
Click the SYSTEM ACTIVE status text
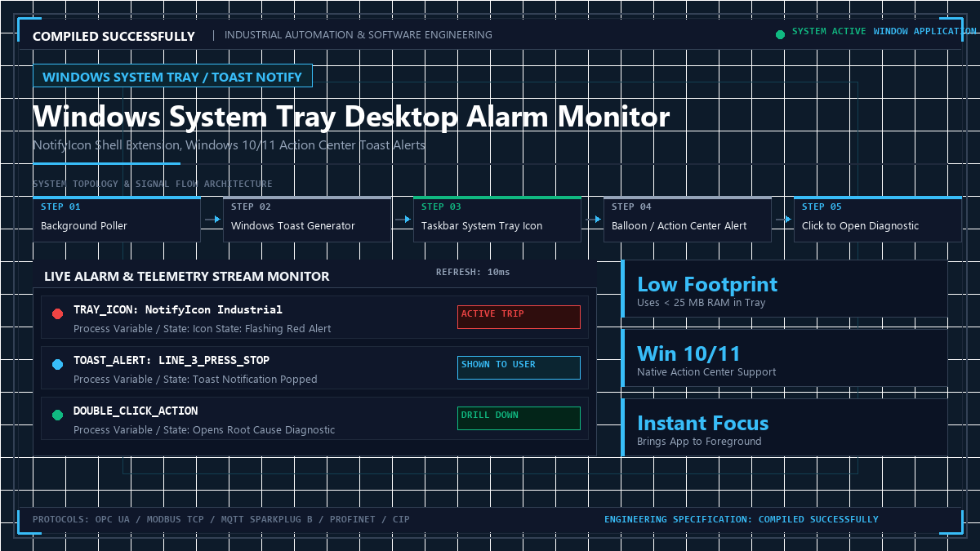[x=829, y=31]
